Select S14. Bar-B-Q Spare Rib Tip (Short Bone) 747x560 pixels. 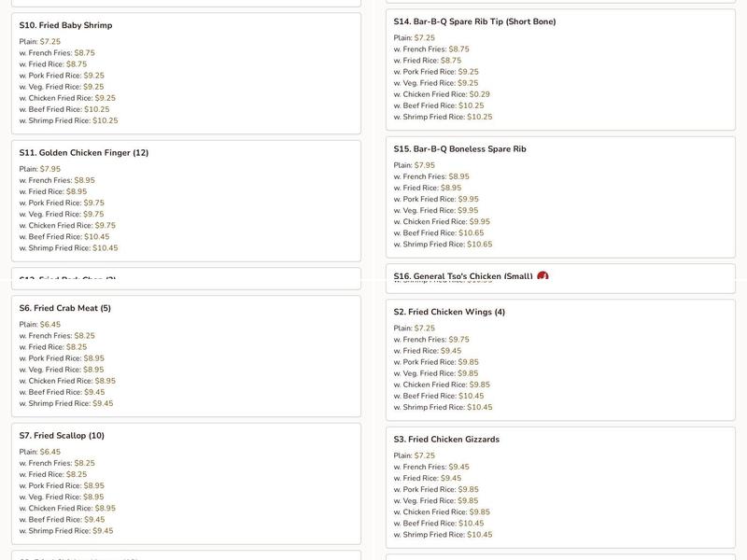point(560,69)
